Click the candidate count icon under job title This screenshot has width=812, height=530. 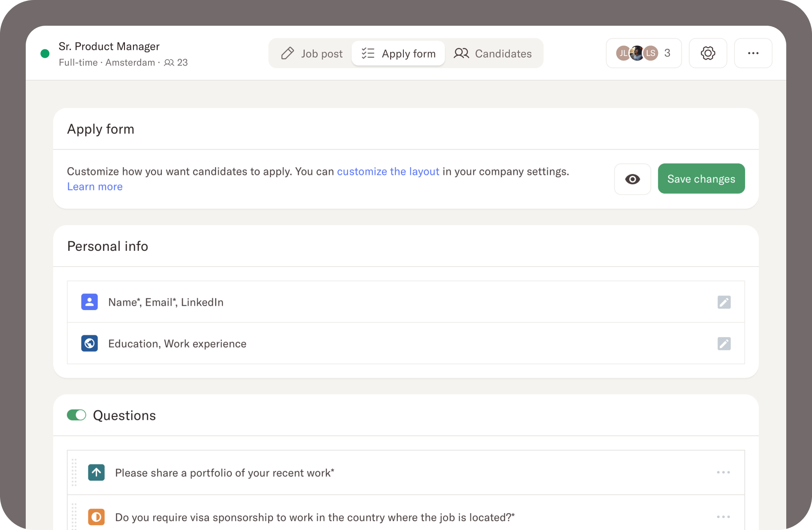point(169,63)
